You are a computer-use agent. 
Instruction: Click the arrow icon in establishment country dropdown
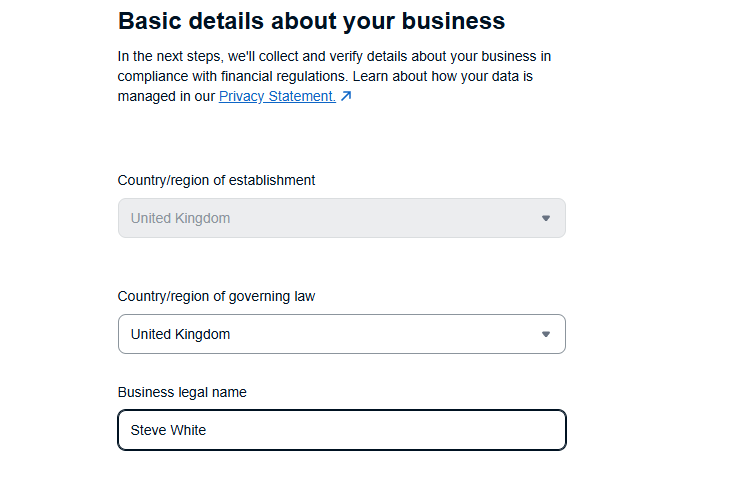tap(546, 218)
